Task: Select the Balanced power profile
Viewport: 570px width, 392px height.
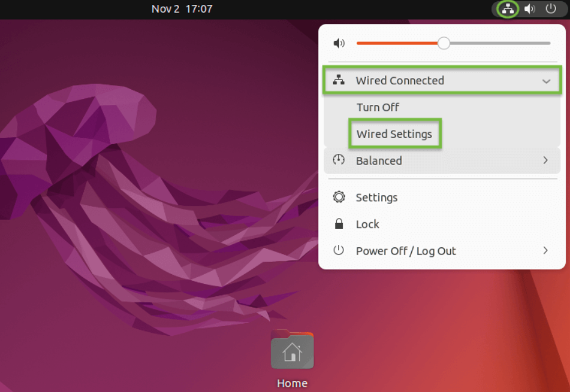Action: [x=379, y=160]
